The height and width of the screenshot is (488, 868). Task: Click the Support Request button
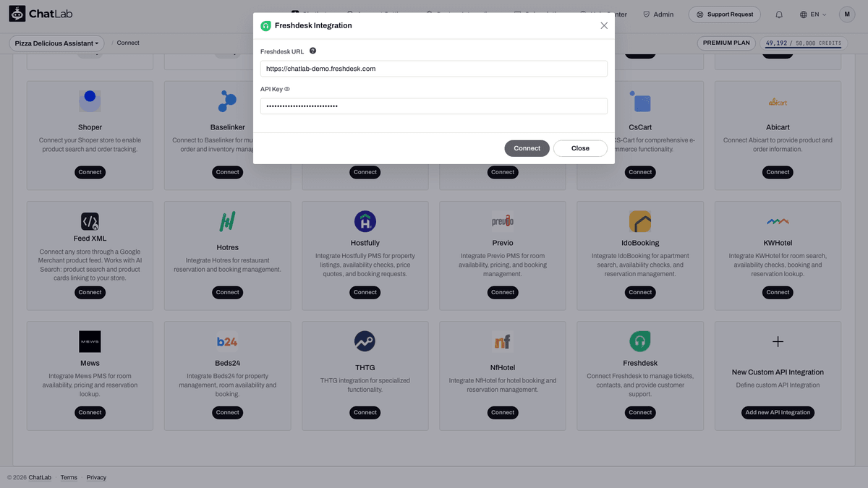click(x=725, y=14)
